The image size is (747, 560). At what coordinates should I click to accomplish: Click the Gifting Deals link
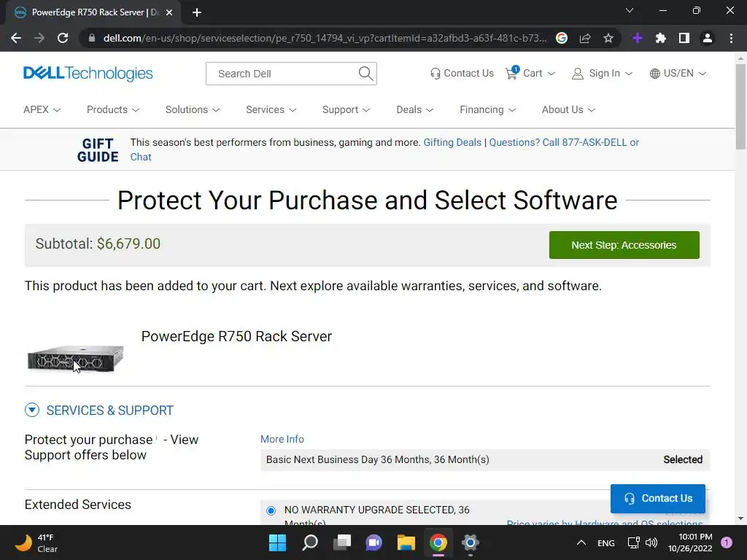(x=452, y=142)
